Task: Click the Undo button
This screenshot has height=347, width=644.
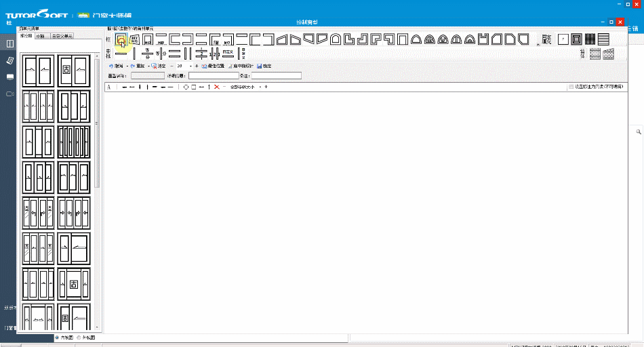Action: tap(116, 66)
